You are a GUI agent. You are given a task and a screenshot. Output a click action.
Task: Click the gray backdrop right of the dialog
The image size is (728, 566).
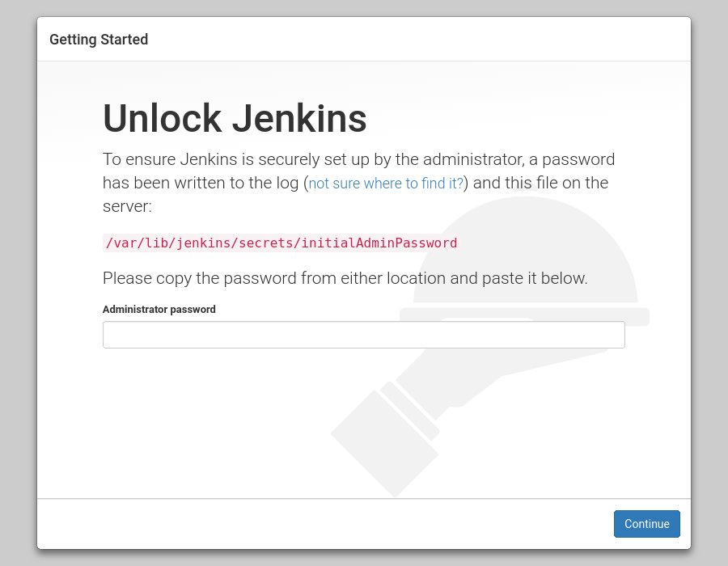pyautogui.click(x=709, y=283)
